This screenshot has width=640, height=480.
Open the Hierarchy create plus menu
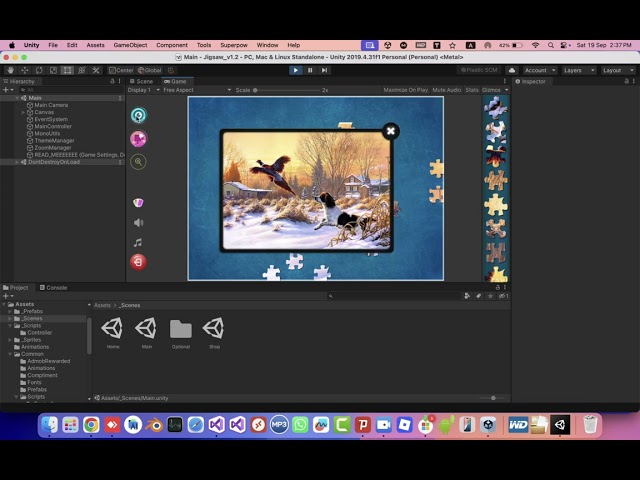tap(8, 90)
